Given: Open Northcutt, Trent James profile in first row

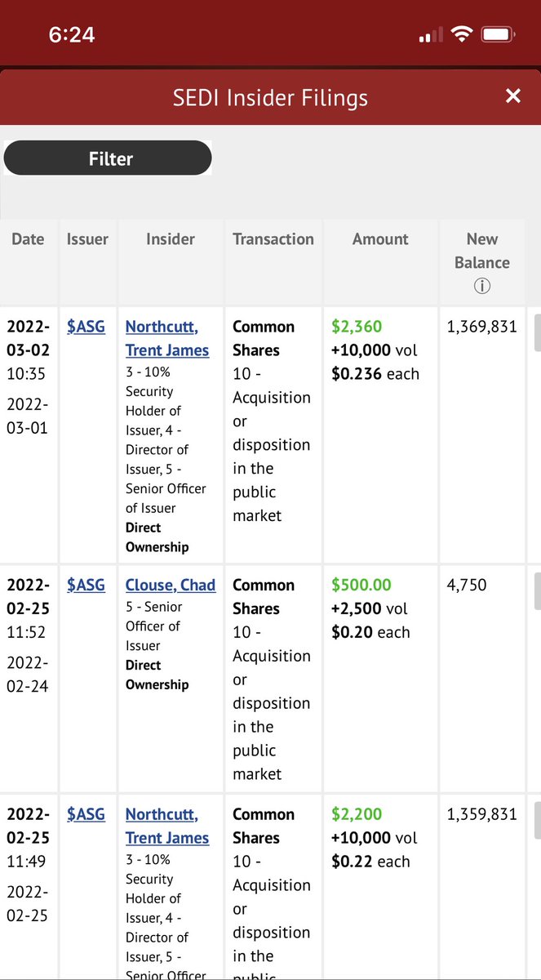Looking at the screenshot, I should pos(166,338).
